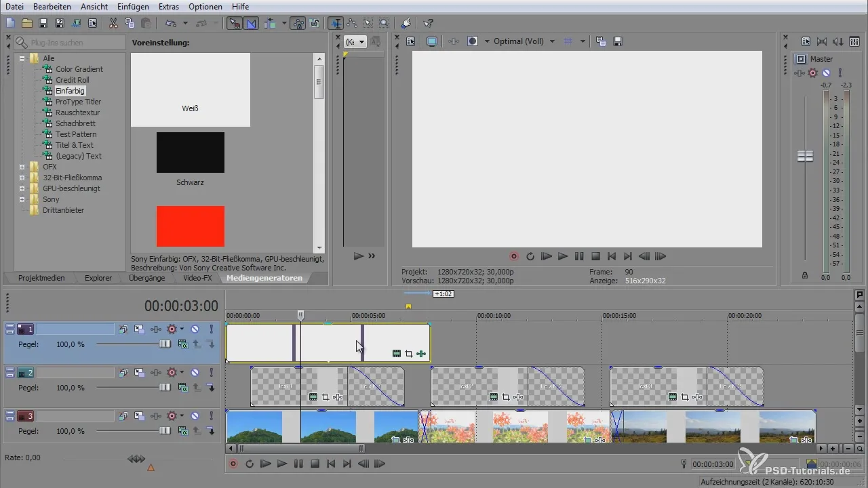868x488 pixels.
Task: Expand the Sony folder
Action: click(22, 199)
